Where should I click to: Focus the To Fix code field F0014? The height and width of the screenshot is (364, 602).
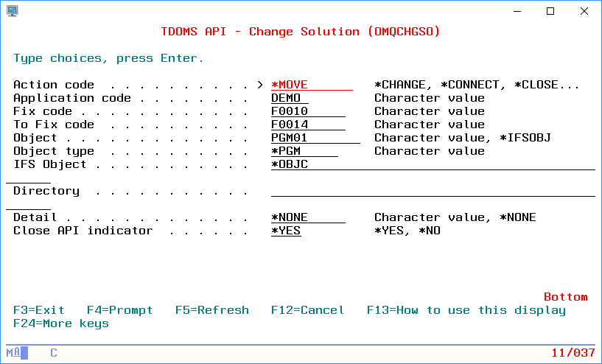[307, 125]
